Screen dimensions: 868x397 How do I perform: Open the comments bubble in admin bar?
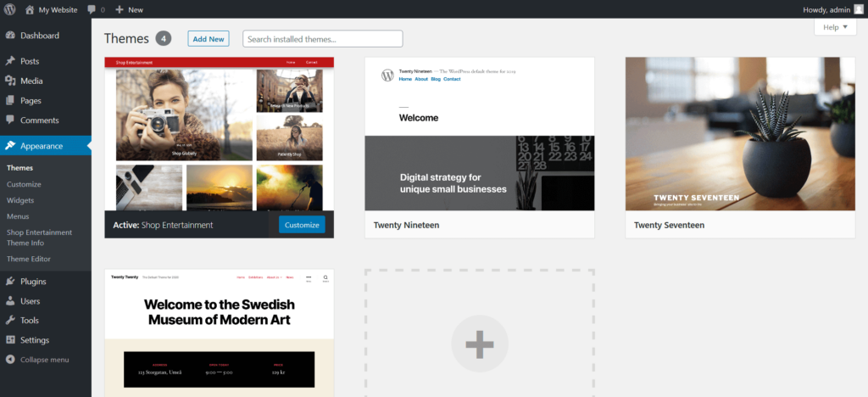click(92, 9)
